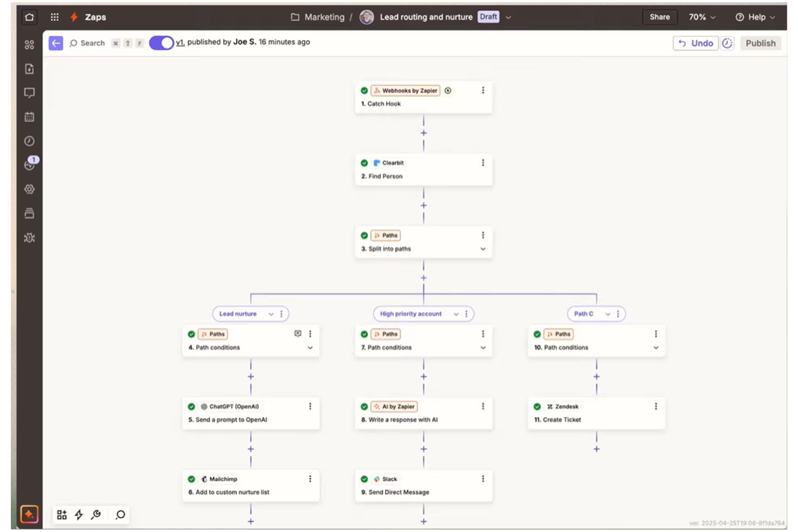798x532 pixels.
Task: Open the calendar icon in left sidebar
Action: [30, 116]
